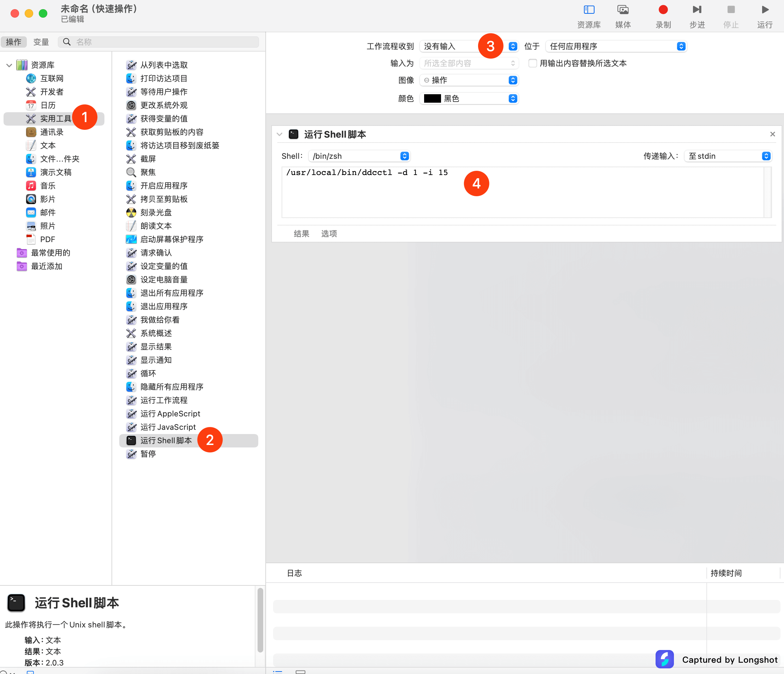This screenshot has width=784, height=674.
Task: Select the 运行 AppleScript action
Action: pyautogui.click(x=170, y=414)
